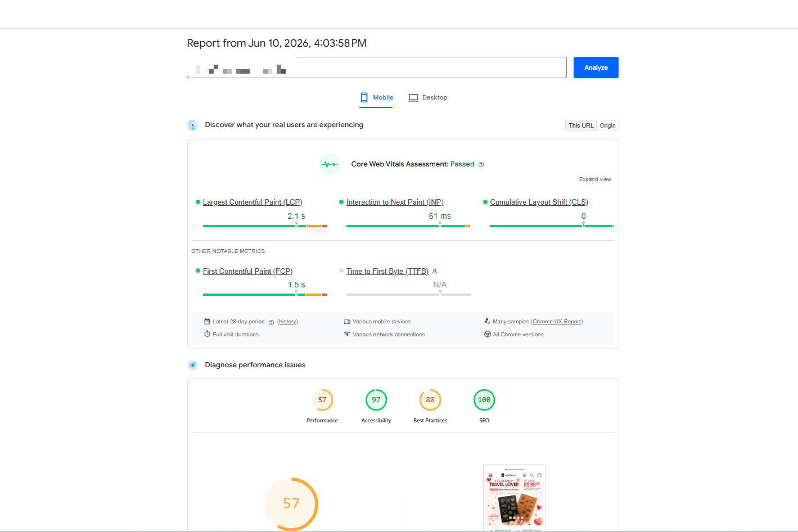This screenshot has width=798, height=532.
Task: Click the FCP value 1.5 s
Action: pos(296,285)
